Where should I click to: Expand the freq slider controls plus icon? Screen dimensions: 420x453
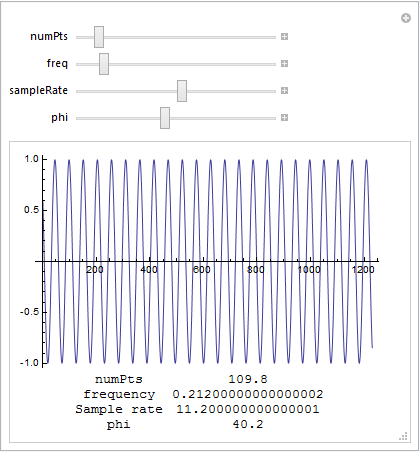coord(284,64)
